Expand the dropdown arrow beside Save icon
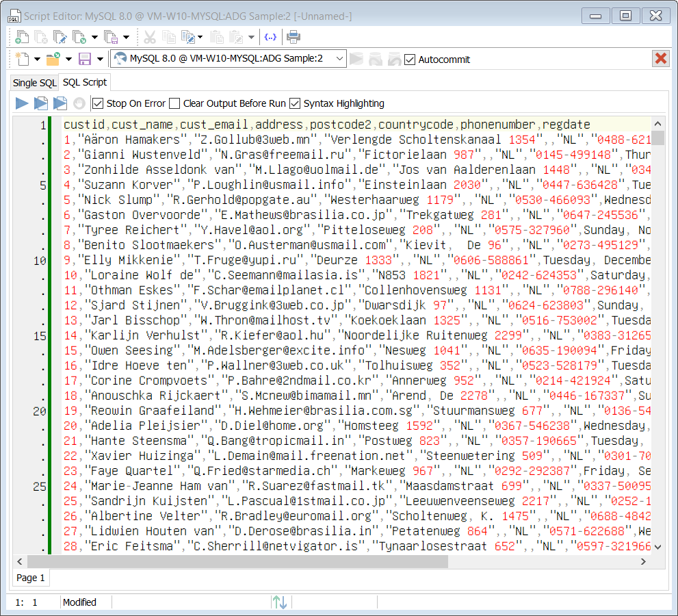The height and width of the screenshot is (616, 678). click(101, 59)
